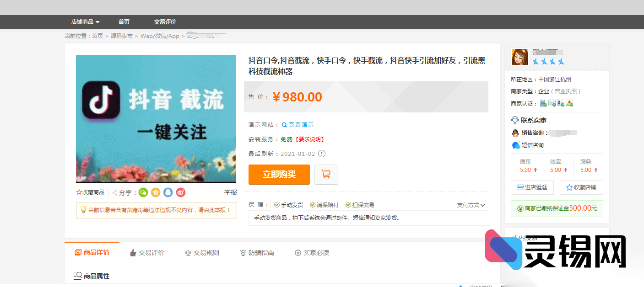The height and width of the screenshot is (287, 644).
Task: Share via the yellow QZone star icon
Action: click(x=156, y=192)
